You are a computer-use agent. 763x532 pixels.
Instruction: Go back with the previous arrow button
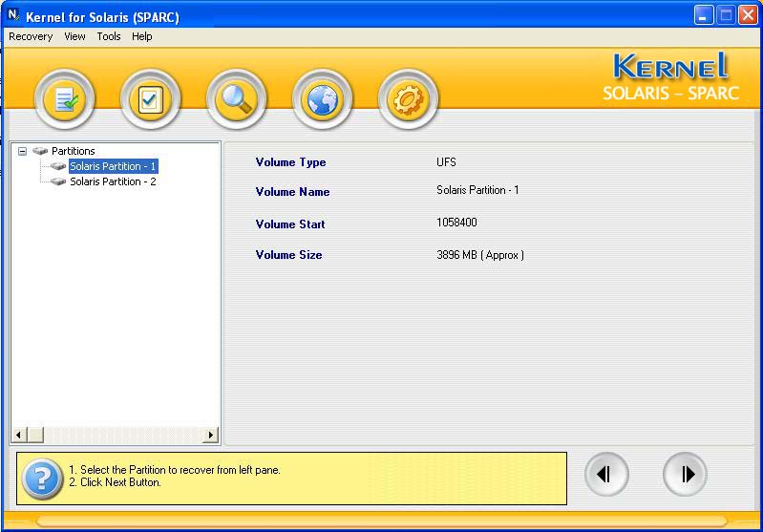[606, 474]
